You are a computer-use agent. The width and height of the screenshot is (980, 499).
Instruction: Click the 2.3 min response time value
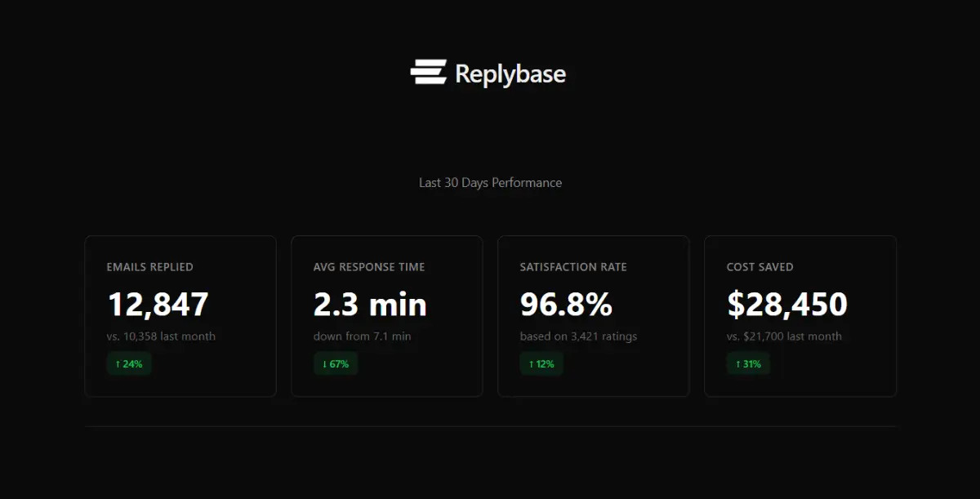(369, 305)
